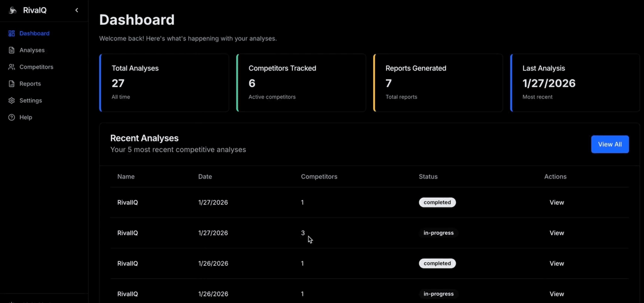Open Competitors from the sidebar menu
Viewport: 644px width, 303px height.
click(36, 67)
